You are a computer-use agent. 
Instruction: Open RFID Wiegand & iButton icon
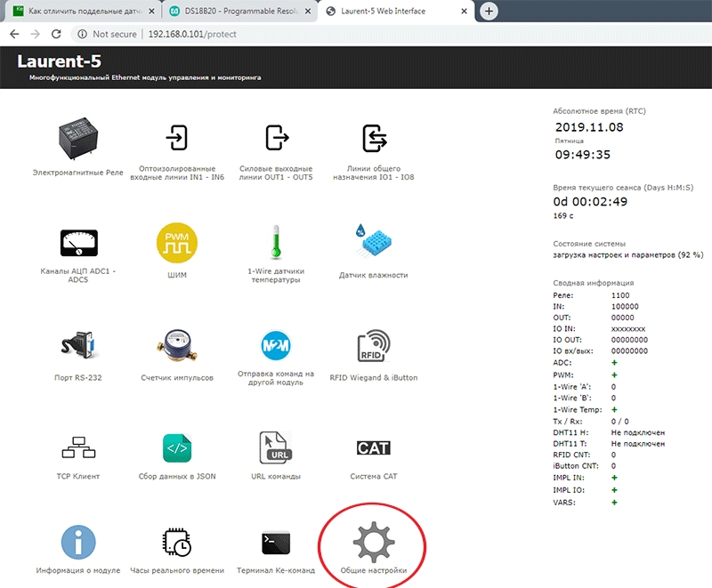pyautogui.click(x=373, y=347)
